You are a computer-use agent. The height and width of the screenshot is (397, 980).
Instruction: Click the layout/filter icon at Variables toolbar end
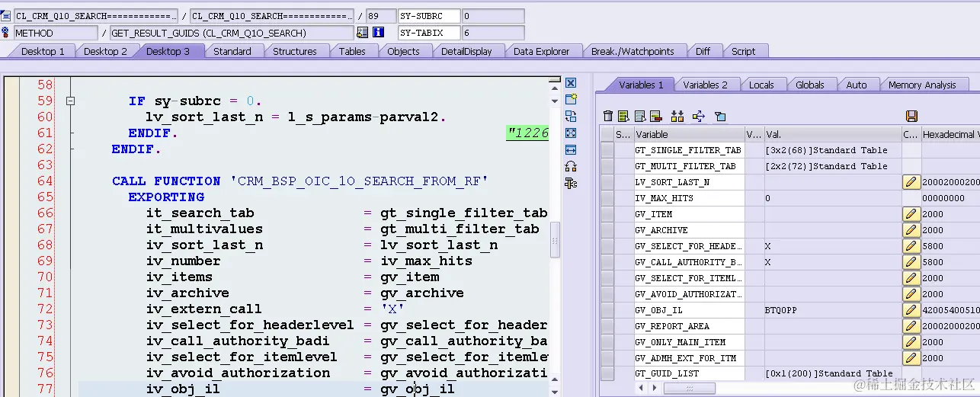coord(720,117)
